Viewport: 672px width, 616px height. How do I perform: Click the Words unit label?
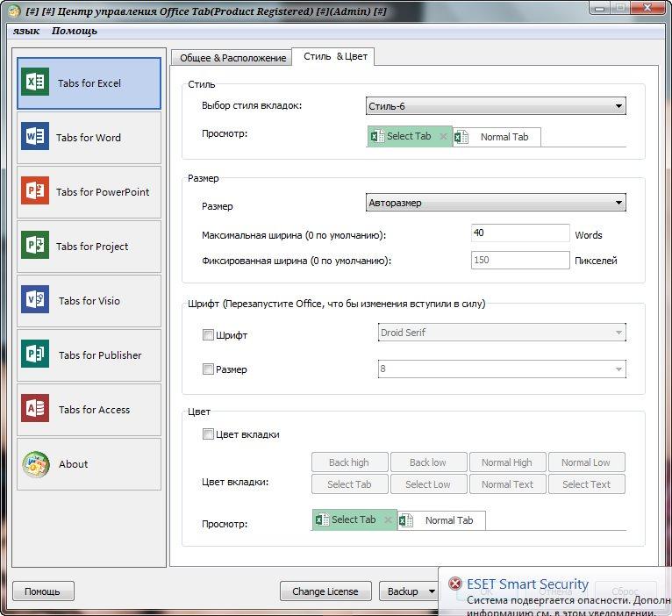click(x=589, y=235)
